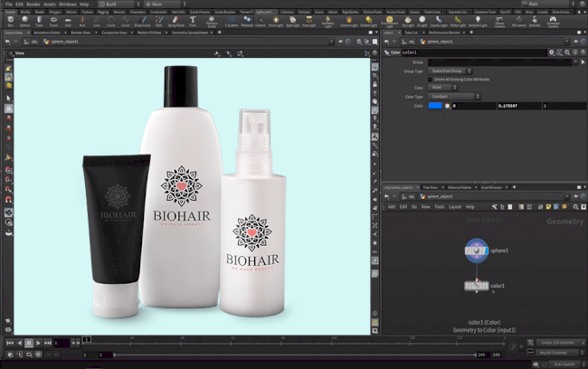Select the Draw Curve shelf tool

142,22
